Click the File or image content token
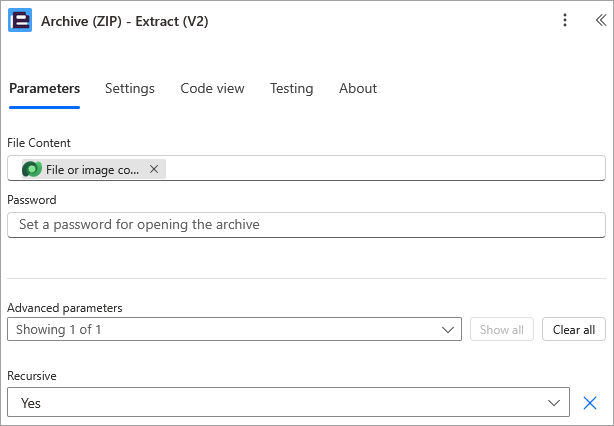The width and height of the screenshot is (614, 426). [x=94, y=169]
